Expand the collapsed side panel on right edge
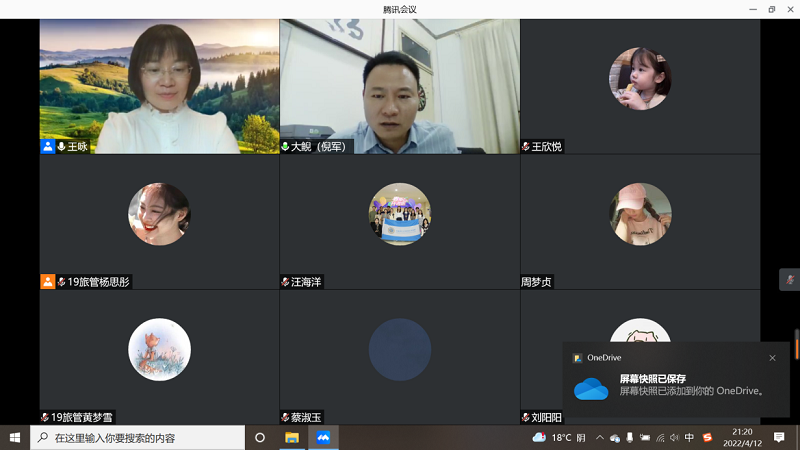Screen dimensions: 800x450 [789, 280]
